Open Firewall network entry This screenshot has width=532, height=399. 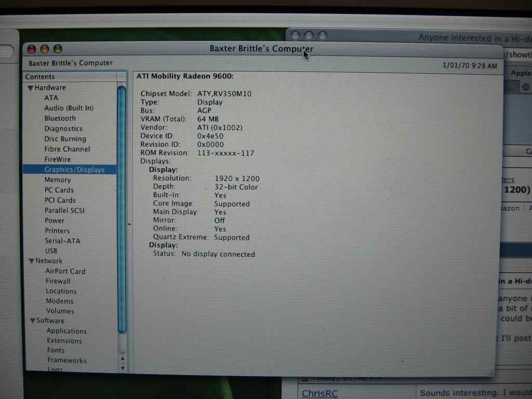(x=58, y=281)
